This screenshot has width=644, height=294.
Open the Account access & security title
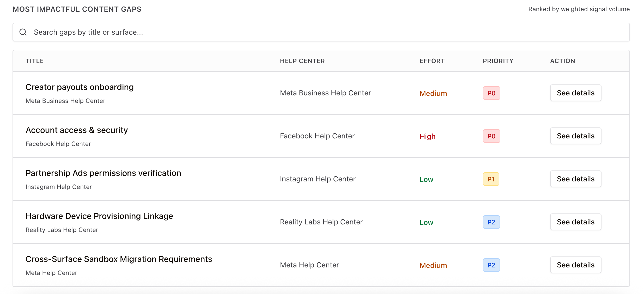[77, 130]
